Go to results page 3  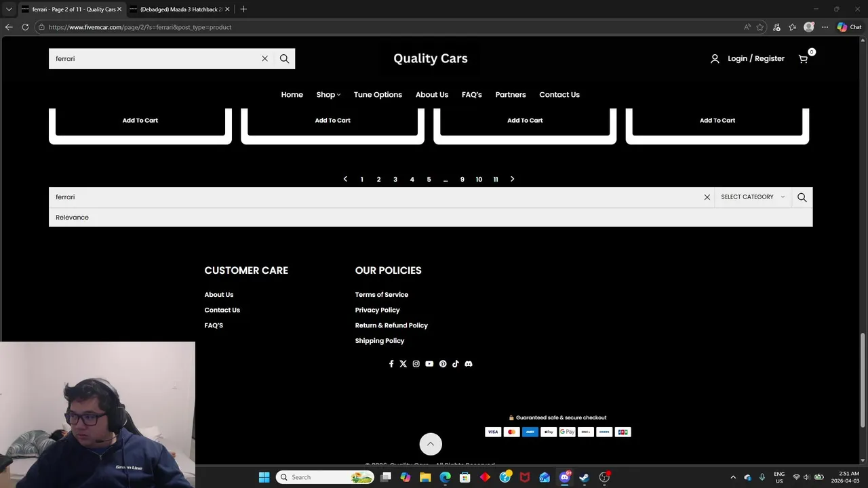395,180
